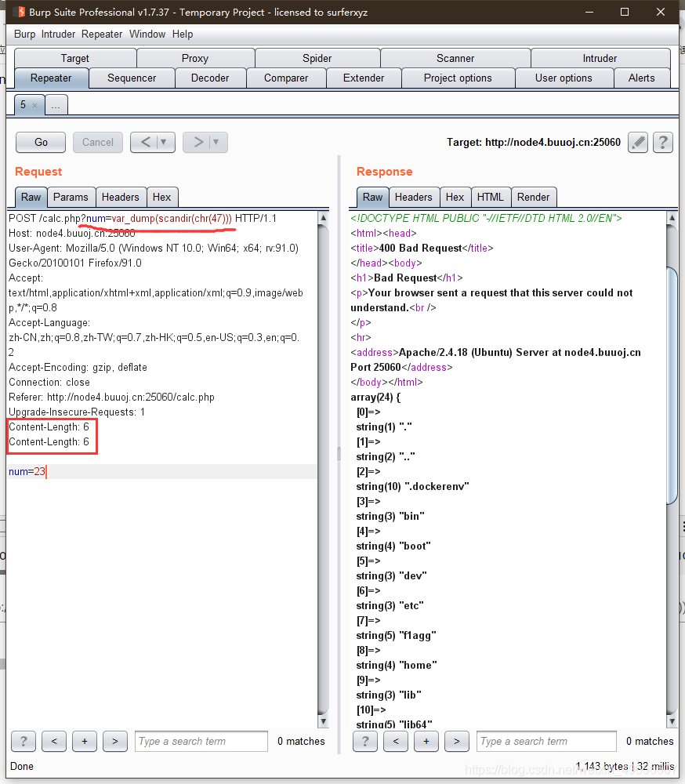Open history dropdown of forward arrow button
The height and width of the screenshot is (784, 685).
[x=216, y=143]
